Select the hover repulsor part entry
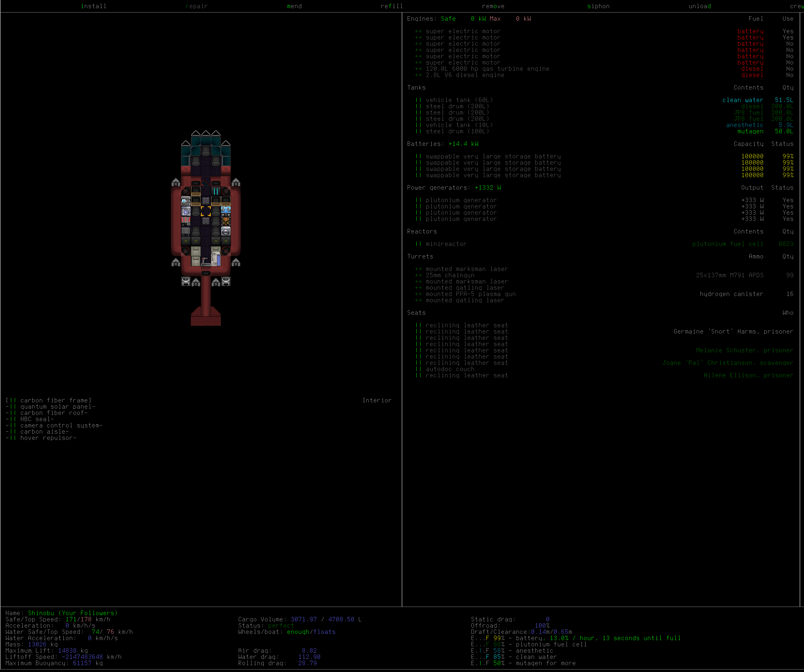 (41, 438)
